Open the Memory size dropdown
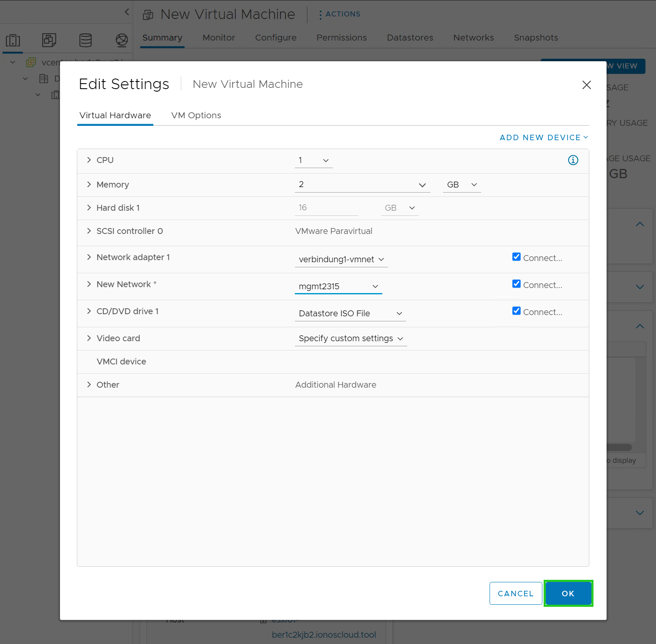The width and height of the screenshot is (656, 644). coord(362,185)
